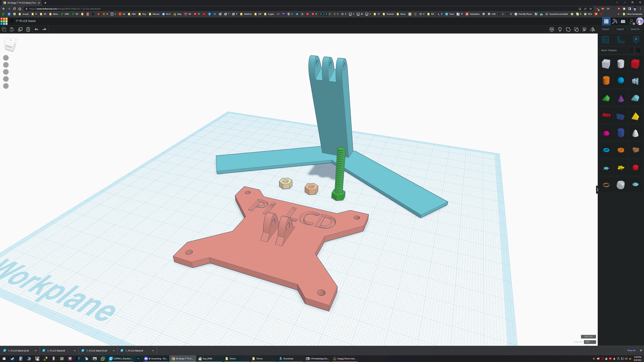Pick the magenta Half Sphere shape
This screenshot has width=644, height=362.
click(x=606, y=133)
